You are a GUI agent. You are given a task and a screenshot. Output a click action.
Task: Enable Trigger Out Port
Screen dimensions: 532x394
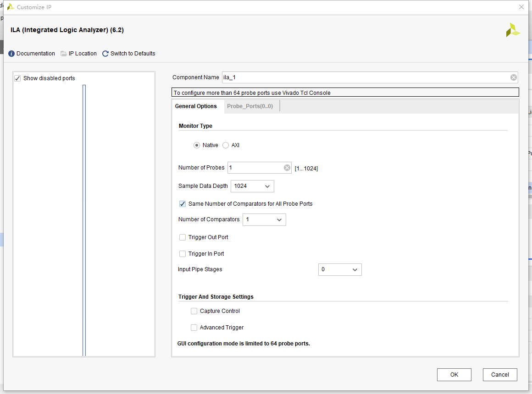pos(183,237)
